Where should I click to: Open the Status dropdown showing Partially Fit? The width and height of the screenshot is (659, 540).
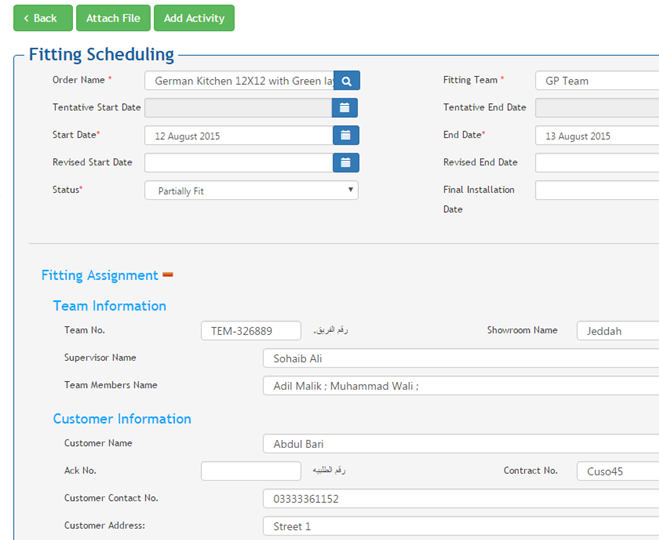pyautogui.click(x=251, y=190)
